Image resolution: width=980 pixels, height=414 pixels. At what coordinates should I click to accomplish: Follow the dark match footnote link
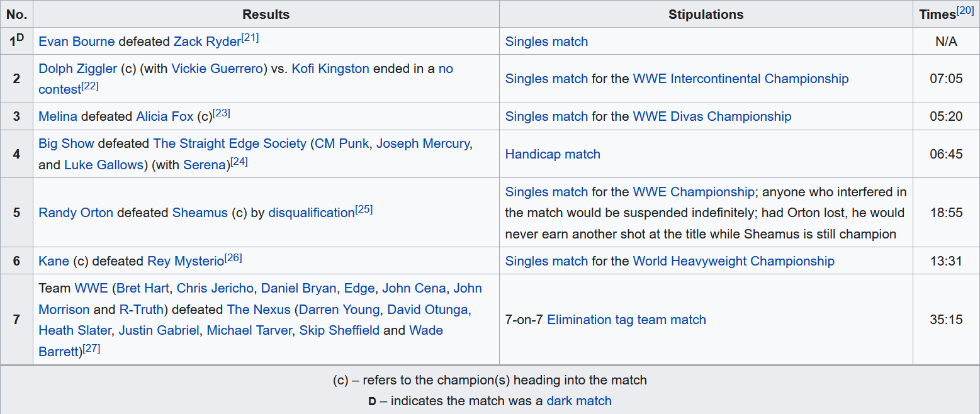click(579, 401)
